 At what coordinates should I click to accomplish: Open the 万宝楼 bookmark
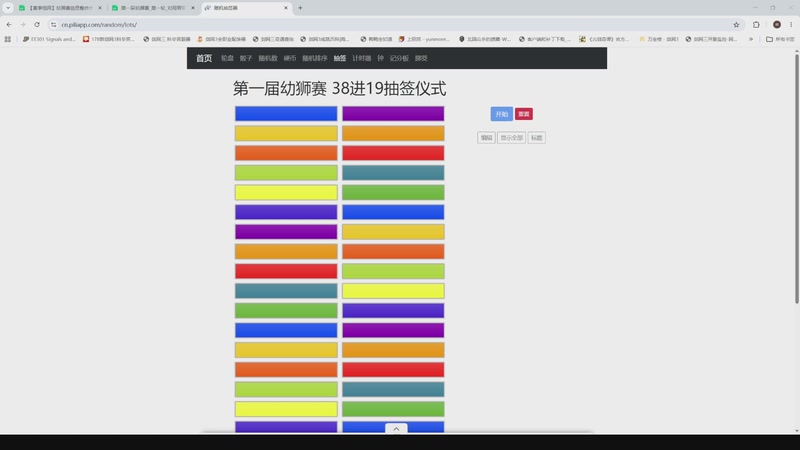pos(659,39)
